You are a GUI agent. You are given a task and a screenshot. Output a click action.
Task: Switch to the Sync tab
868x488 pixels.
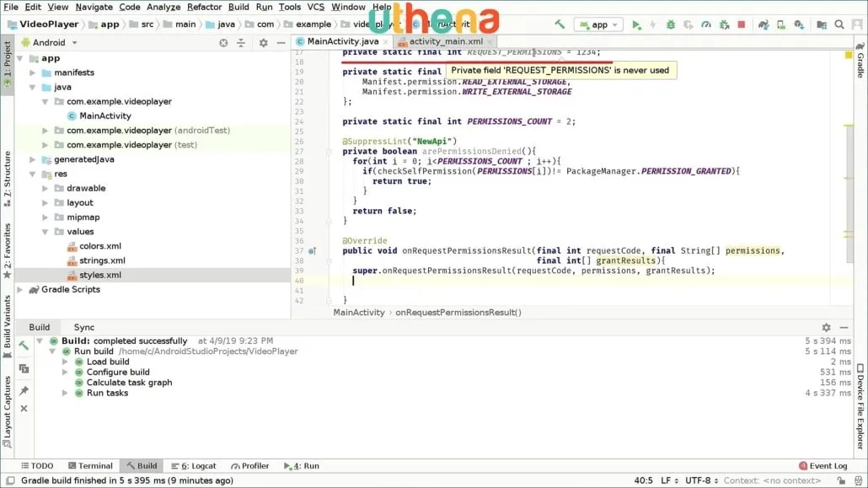[x=84, y=327]
